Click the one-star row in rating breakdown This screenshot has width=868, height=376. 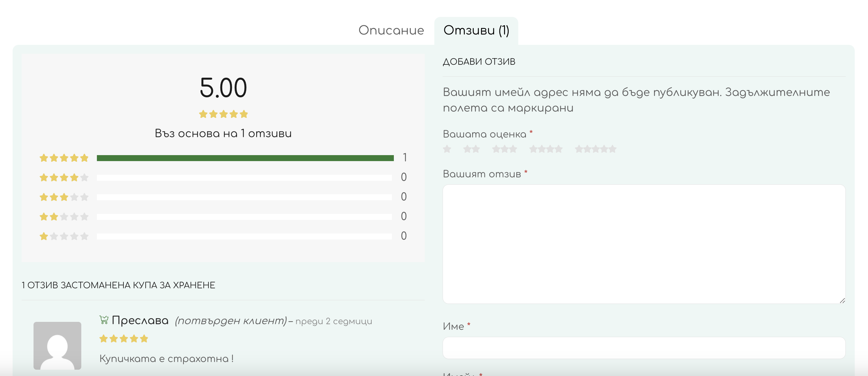point(223,236)
